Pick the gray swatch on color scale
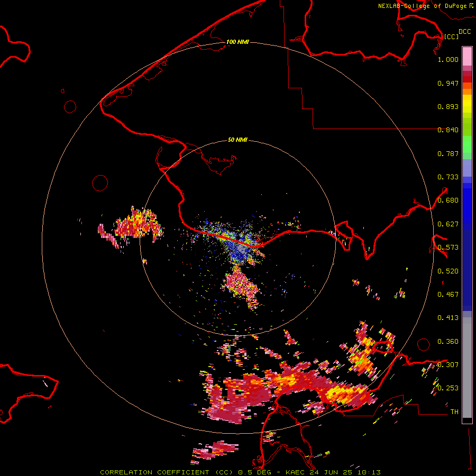476x476 pixels. click(x=467, y=368)
